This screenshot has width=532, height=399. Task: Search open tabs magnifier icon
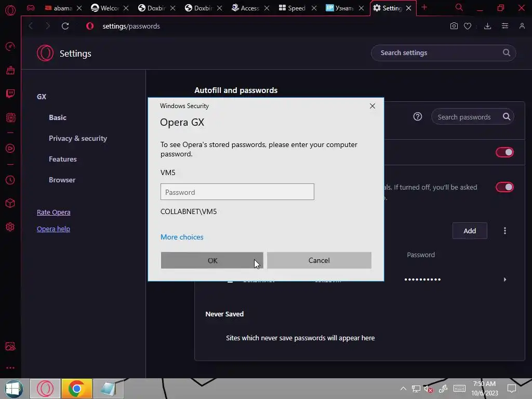459,7
